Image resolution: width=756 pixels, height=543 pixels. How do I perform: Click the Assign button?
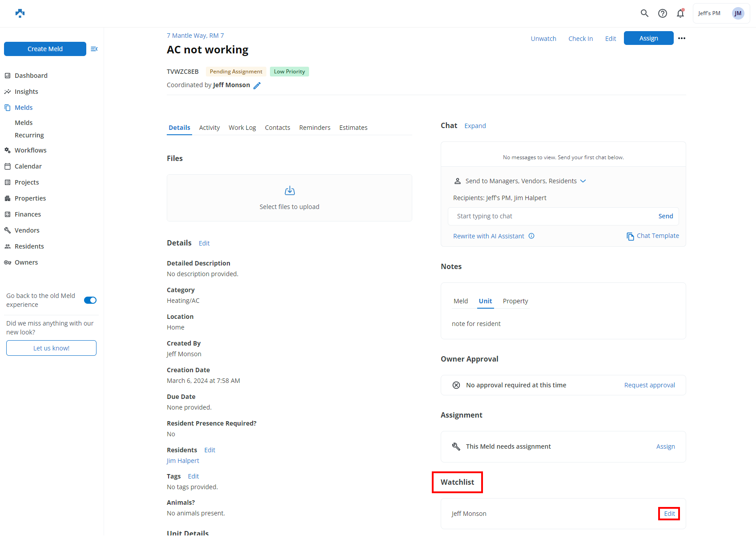pos(648,38)
